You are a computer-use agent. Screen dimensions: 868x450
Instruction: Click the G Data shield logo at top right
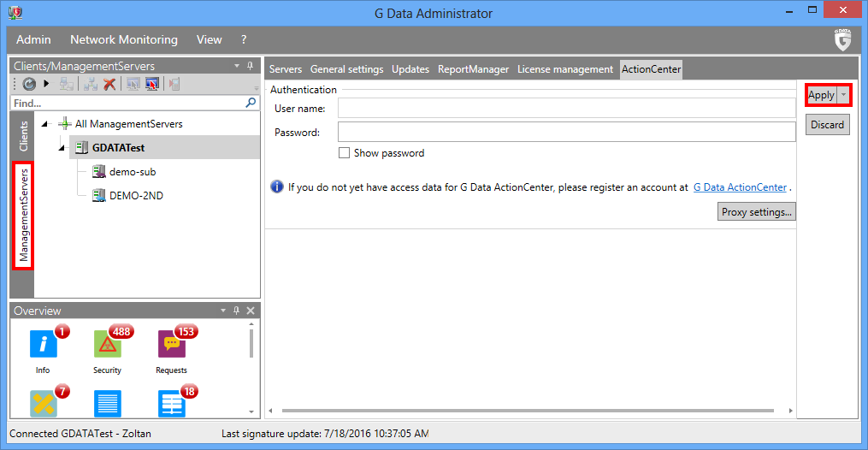tap(842, 40)
